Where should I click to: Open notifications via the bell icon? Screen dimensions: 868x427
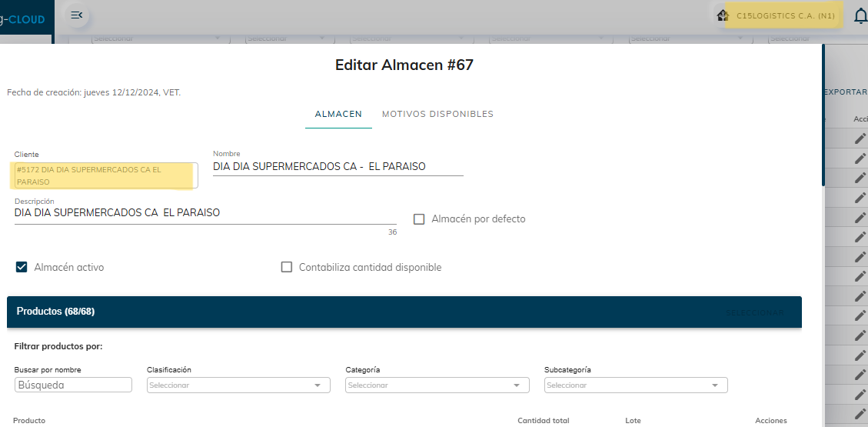click(x=860, y=16)
